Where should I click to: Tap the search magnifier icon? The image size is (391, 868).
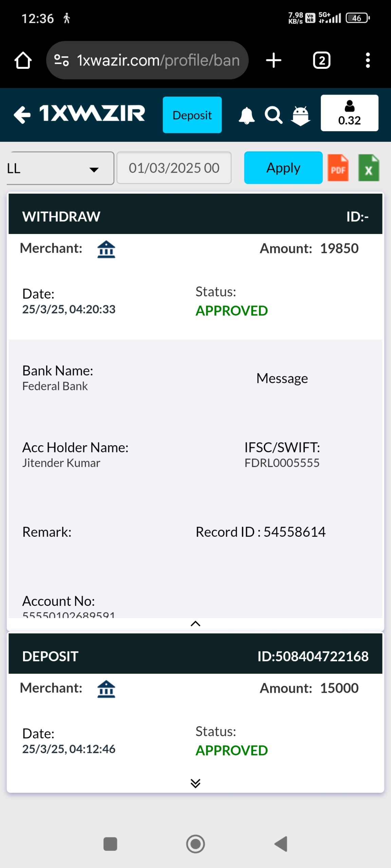coord(273,115)
